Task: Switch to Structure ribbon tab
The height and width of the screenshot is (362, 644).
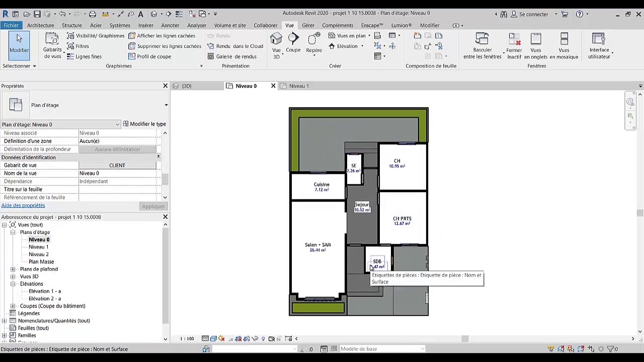Action: [71, 25]
